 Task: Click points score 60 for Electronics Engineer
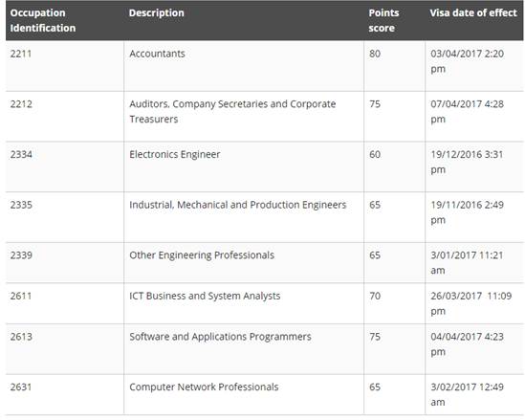[x=375, y=154]
